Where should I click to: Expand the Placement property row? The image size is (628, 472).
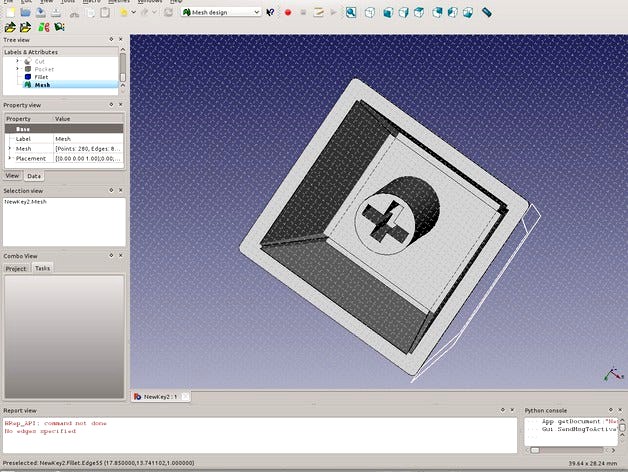(x=10, y=158)
